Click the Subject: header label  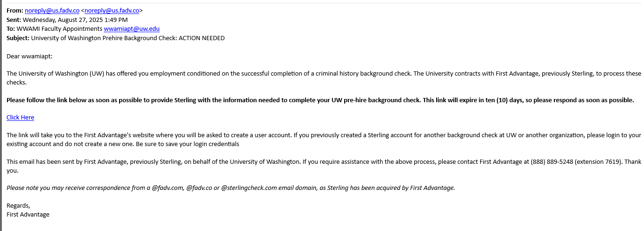point(18,38)
